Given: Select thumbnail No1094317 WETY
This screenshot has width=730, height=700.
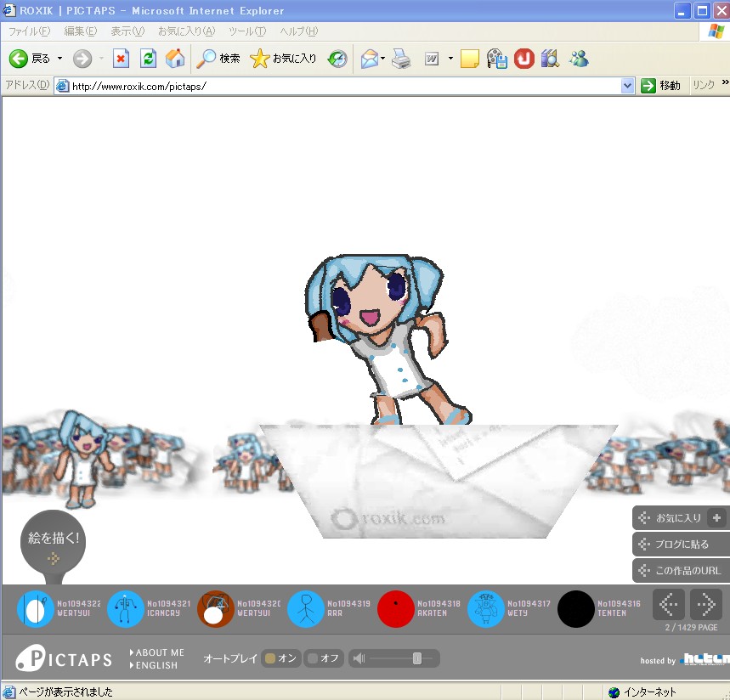Looking at the screenshot, I should point(486,609).
